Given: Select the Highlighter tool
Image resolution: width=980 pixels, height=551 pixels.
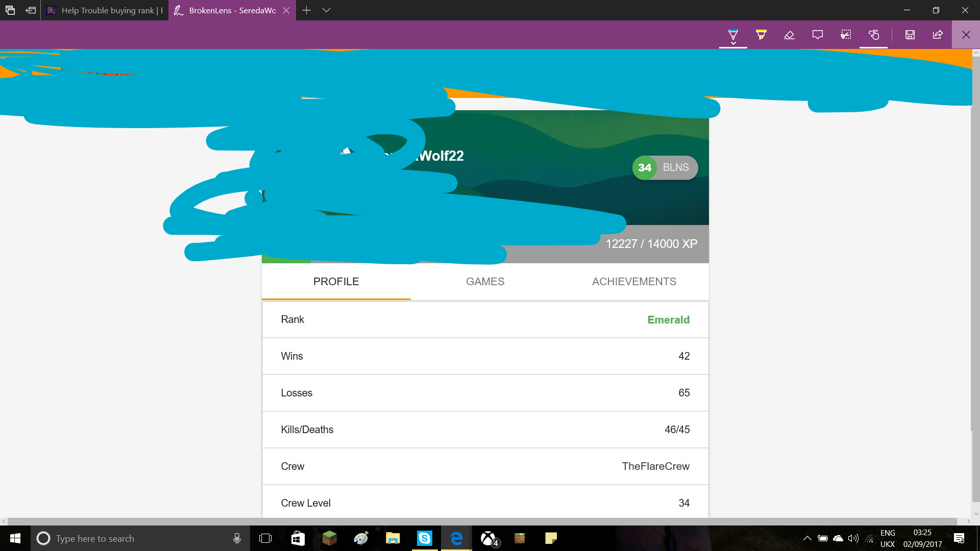Looking at the screenshot, I should (761, 35).
